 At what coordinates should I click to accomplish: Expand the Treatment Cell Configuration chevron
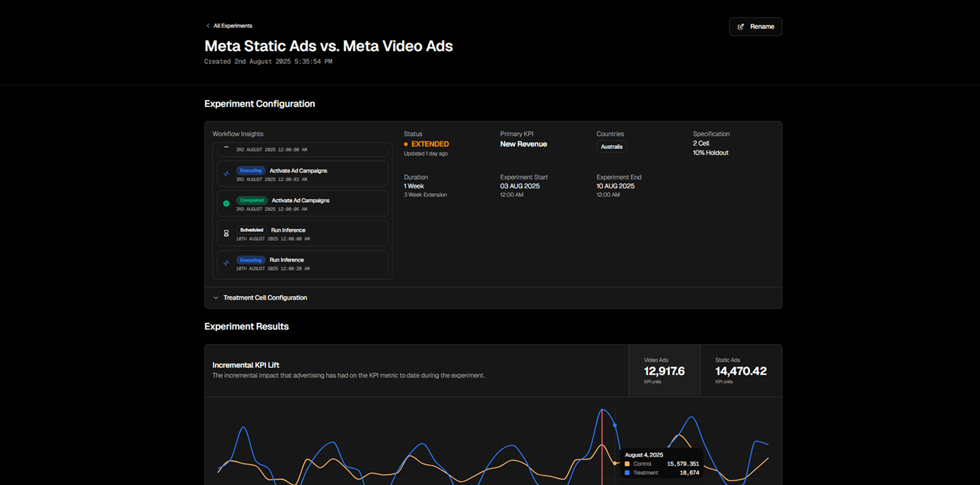tap(216, 298)
